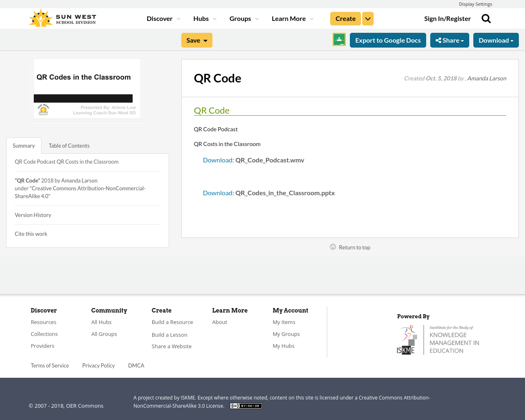Switch to the Table of Contents tab
The image size is (525, 420).
click(69, 145)
